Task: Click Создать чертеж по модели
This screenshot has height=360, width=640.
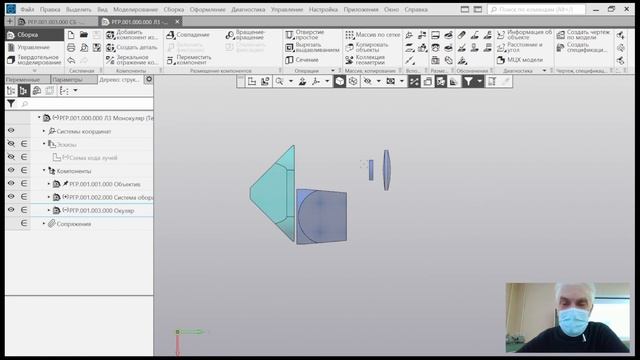Action: (x=584, y=35)
